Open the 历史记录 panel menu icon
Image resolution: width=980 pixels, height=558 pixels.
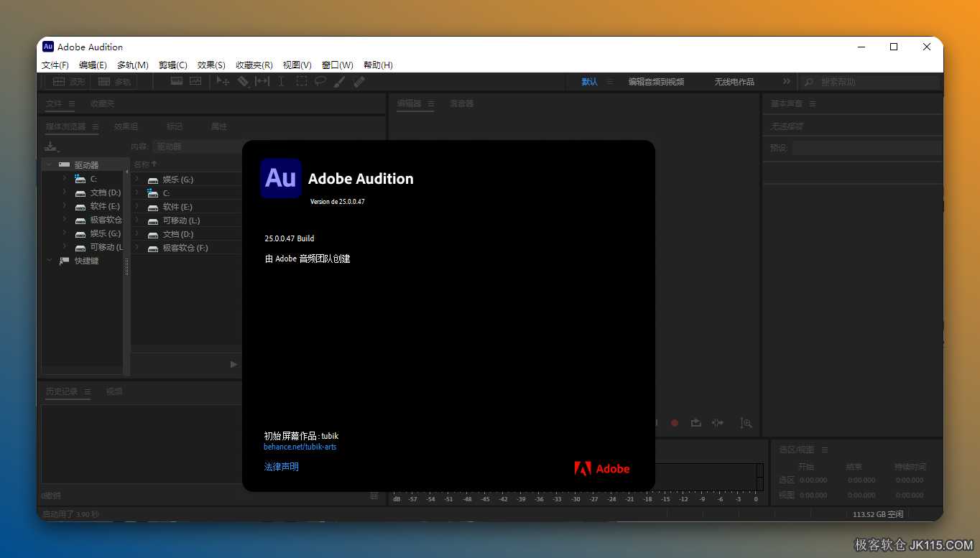pyautogui.click(x=87, y=391)
